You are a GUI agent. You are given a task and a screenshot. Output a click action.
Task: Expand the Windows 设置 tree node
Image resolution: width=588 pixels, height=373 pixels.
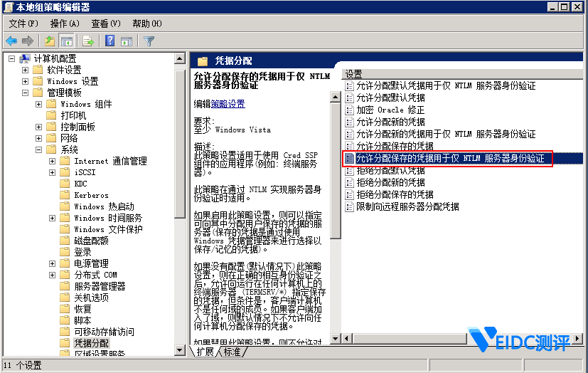tap(25, 81)
